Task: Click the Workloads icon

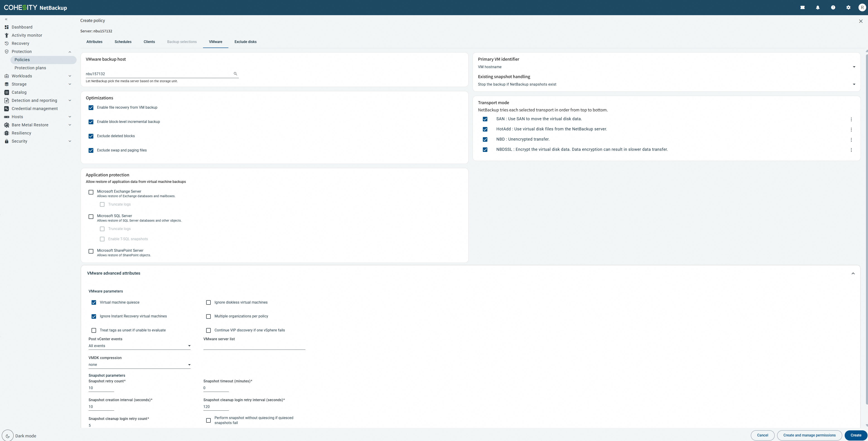Action: tap(6, 76)
